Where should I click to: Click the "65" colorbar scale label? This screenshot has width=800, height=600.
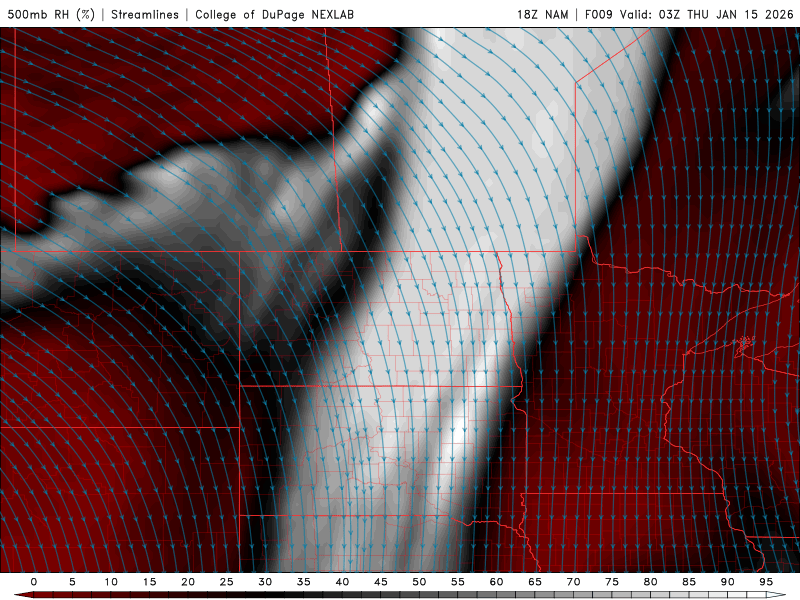535,582
